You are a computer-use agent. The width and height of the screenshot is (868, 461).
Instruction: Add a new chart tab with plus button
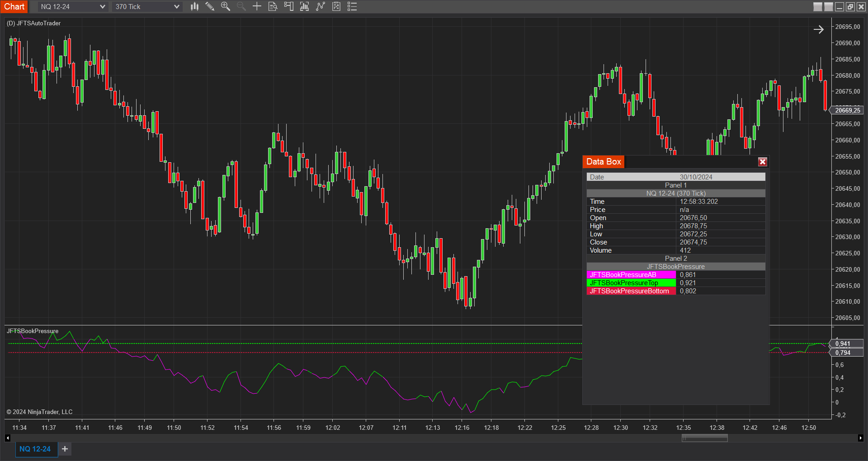tap(65, 449)
